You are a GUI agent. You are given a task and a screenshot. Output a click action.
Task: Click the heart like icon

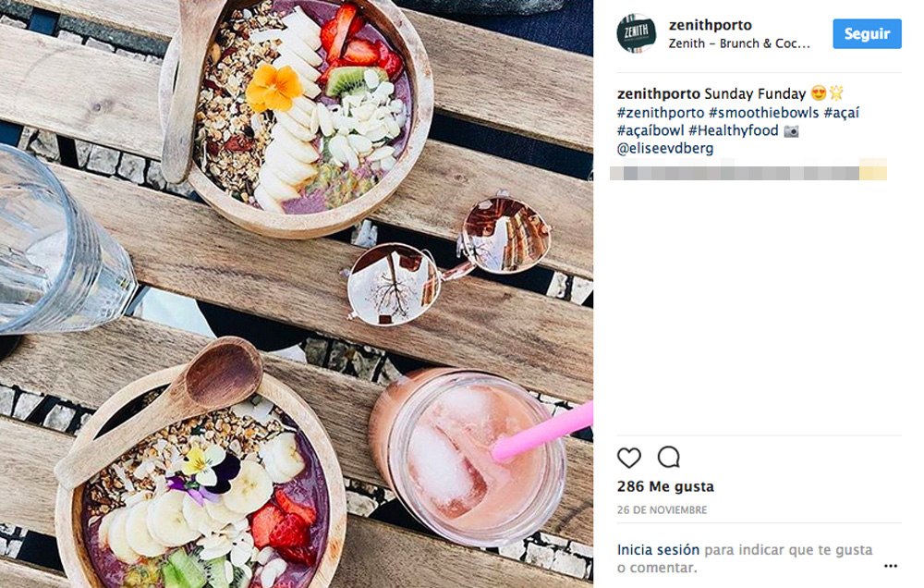pos(628,458)
